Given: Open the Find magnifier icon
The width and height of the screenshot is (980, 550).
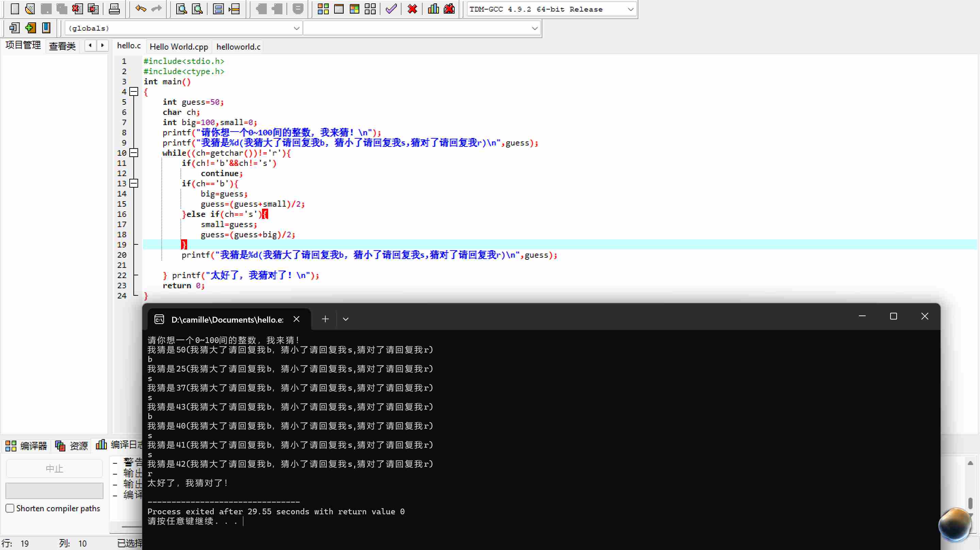Looking at the screenshot, I should [181, 9].
